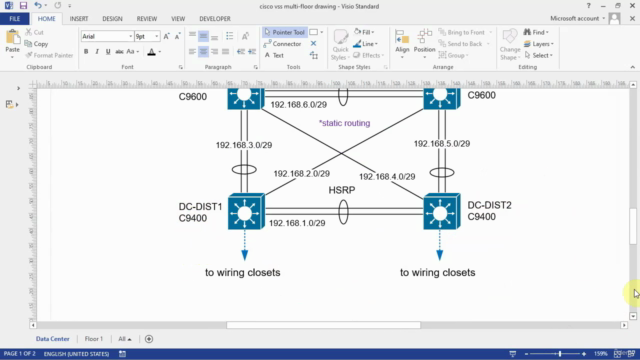Open the Layers dropdown
The height and width of the screenshot is (360, 640).
click(x=539, y=44)
